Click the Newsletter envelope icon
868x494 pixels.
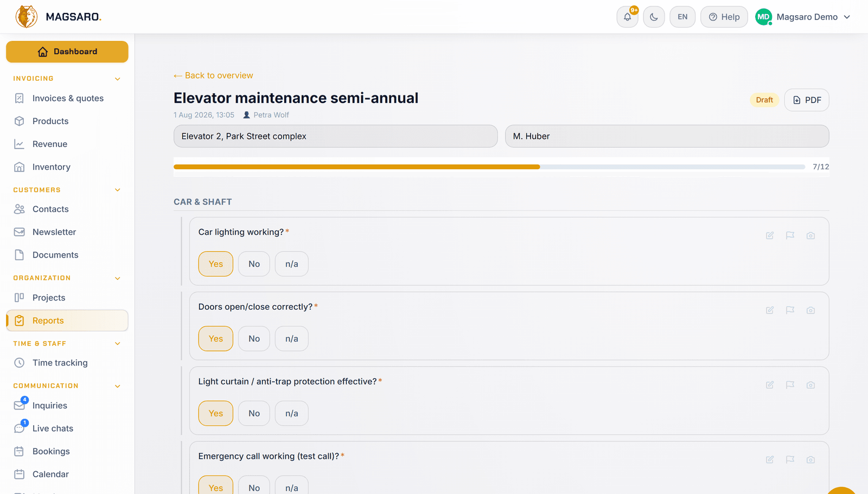click(20, 232)
